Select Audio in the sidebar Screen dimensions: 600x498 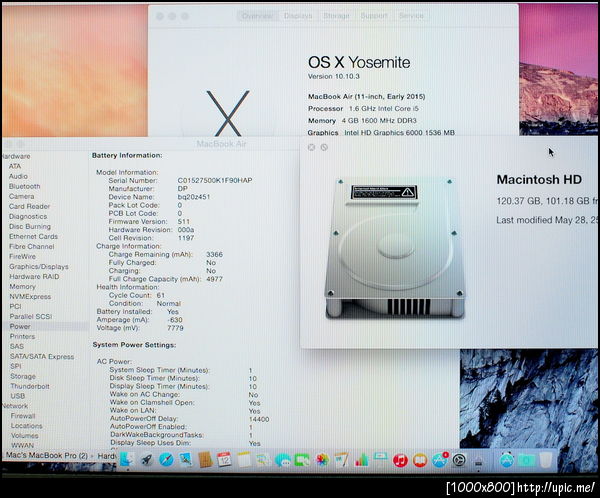pos(18,176)
